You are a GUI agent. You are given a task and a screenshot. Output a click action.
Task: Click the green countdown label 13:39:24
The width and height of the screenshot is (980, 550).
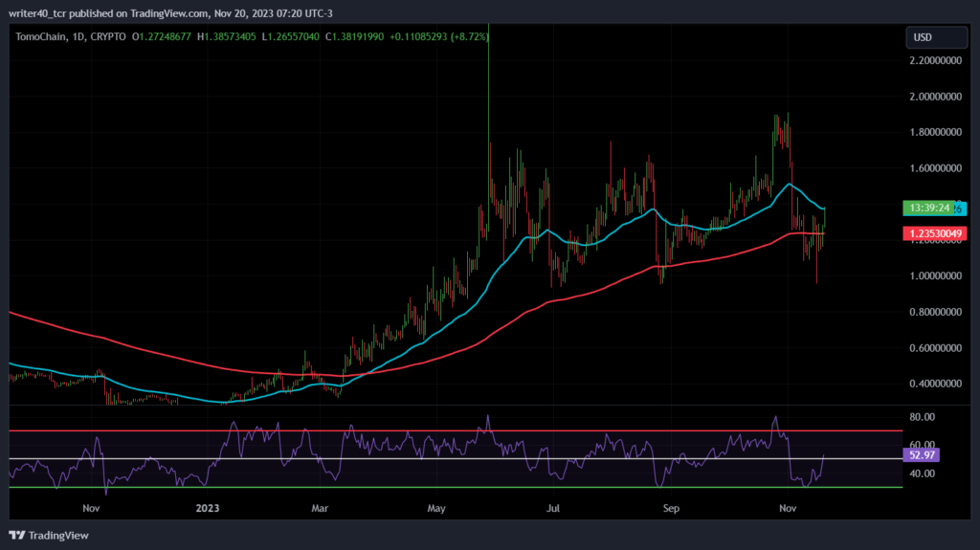pos(929,208)
